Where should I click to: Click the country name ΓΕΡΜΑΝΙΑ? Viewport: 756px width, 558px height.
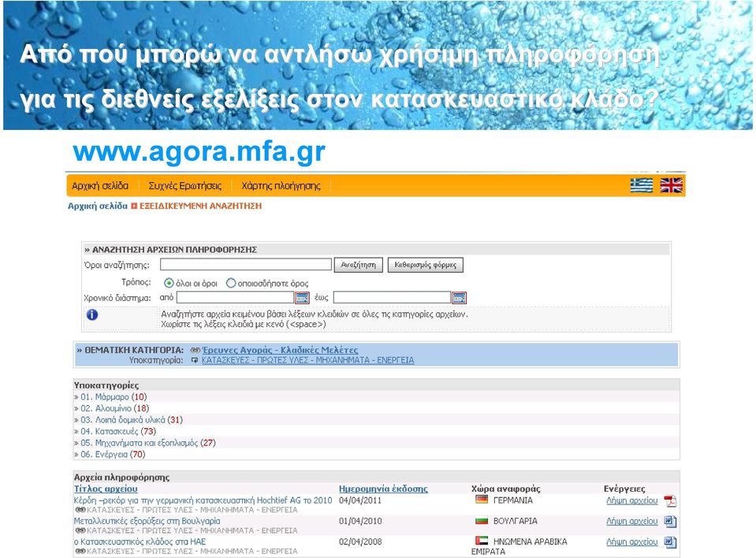tap(513, 500)
